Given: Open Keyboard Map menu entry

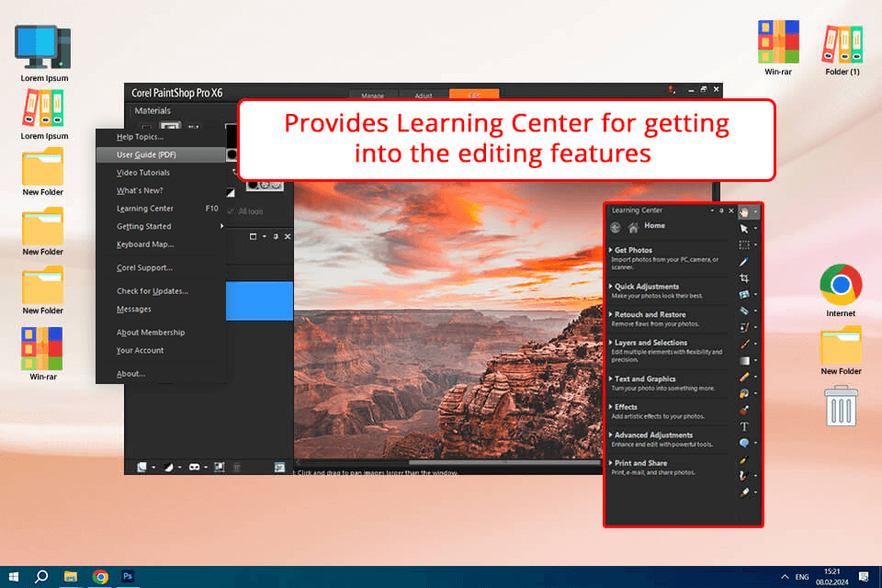Looking at the screenshot, I should tap(161, 244).
